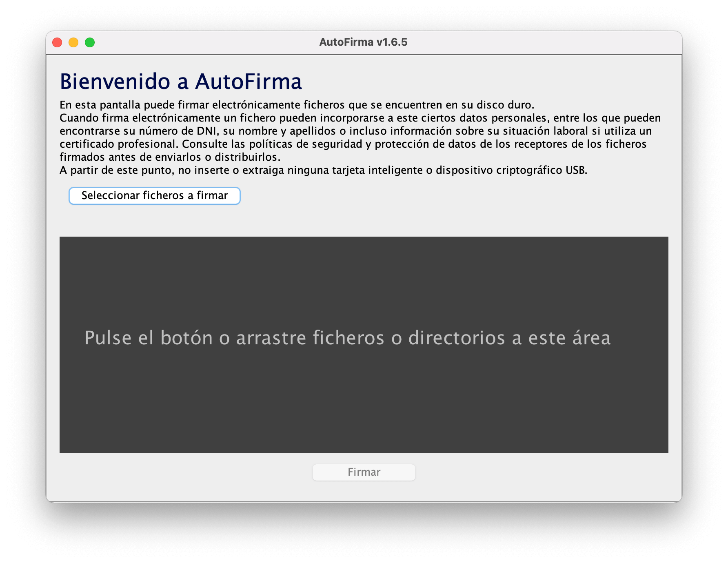Click the Firmar button
This screenshot has height=563, width=728.
[x=364, y=472]
